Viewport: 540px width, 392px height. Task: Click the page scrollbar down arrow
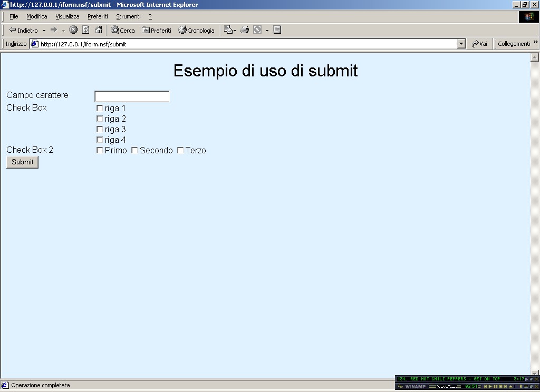click(x=535, y=373)
